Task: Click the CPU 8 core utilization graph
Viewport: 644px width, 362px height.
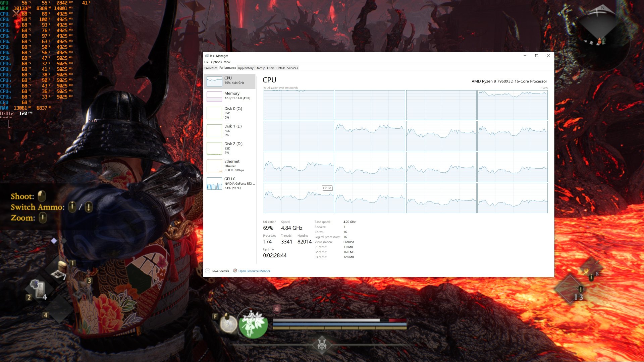Action: 299,198
